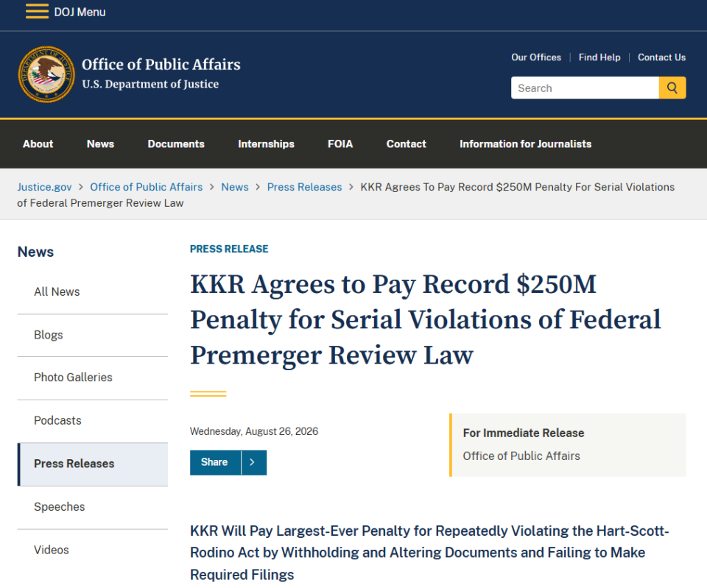707x588 pixels.
Task: Open the Find Help link
Action: click(x=599, y=57)
